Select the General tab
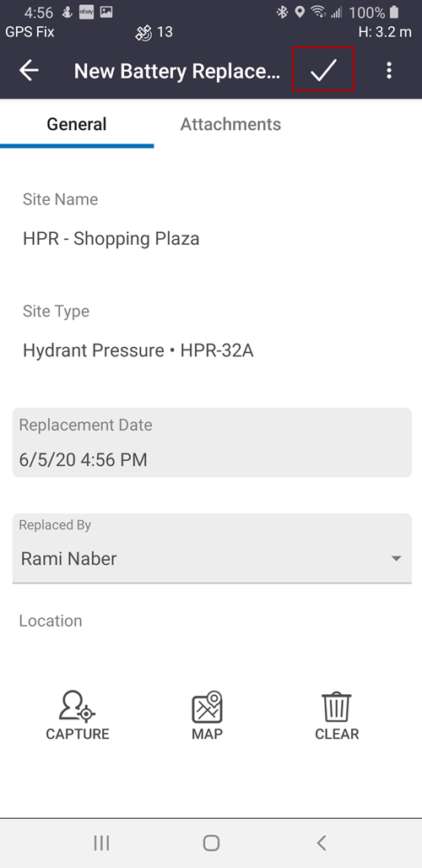This screenshot has width=422, height=868. click(x=77, y=124)
